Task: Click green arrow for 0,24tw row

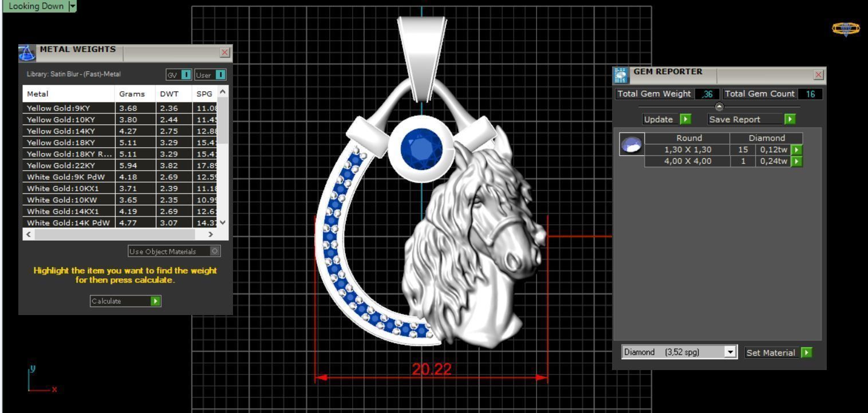Action: pos(796,161)
